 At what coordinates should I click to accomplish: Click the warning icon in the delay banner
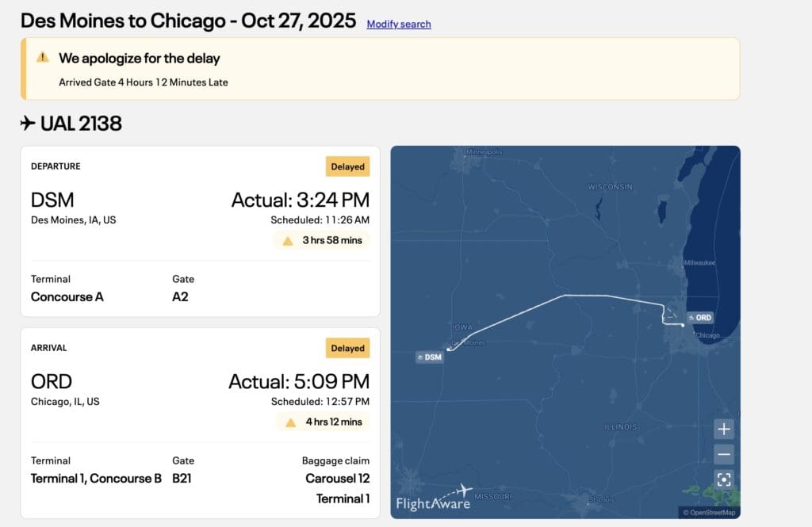(x=43, y=57)
